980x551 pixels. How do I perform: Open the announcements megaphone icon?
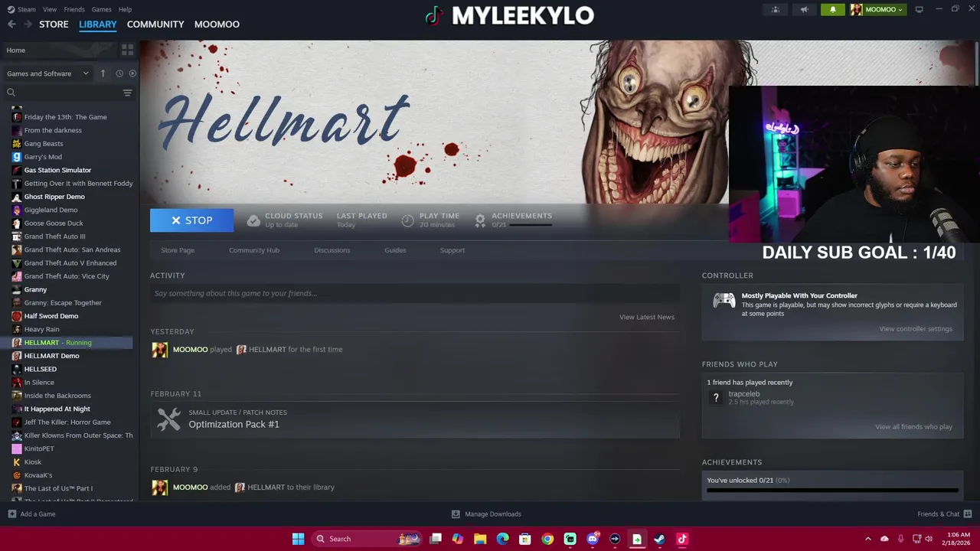pos(804,9)
